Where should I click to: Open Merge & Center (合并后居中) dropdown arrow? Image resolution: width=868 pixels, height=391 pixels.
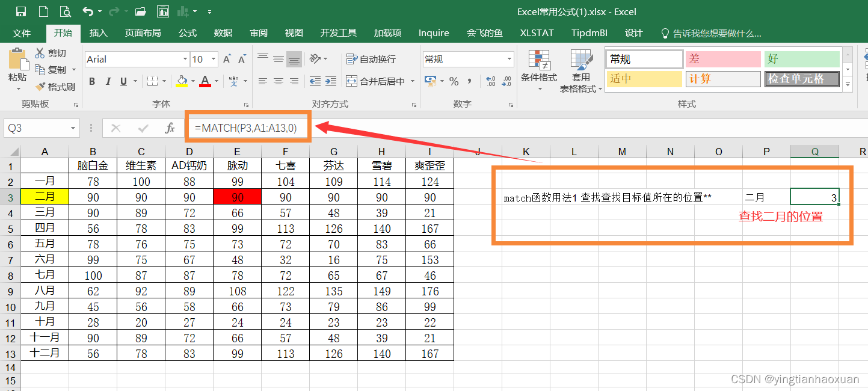[413, 81]
